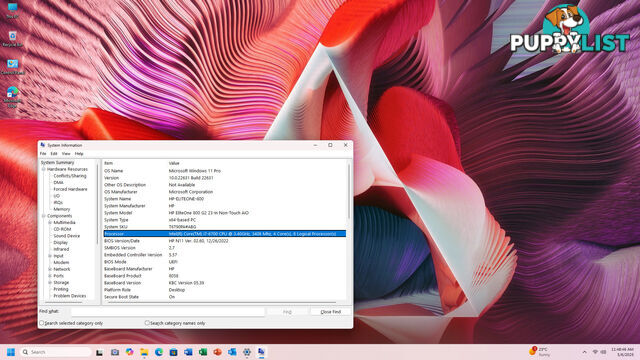Open the Help menu
This screenshot has width=640, height=360.
point(79,154)
